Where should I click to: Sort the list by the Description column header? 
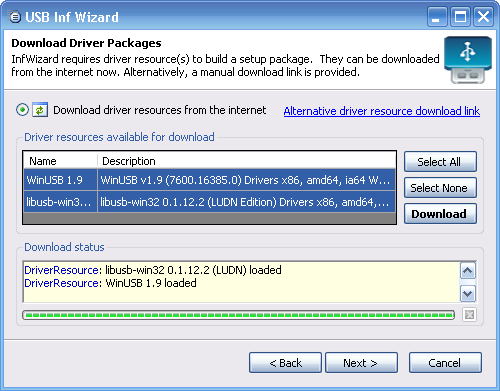coord(246,161)
